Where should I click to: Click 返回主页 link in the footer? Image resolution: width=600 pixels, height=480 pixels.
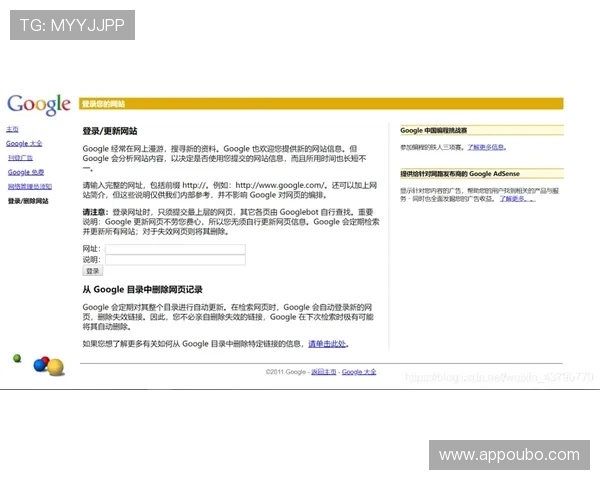click(x=324, y=372)
